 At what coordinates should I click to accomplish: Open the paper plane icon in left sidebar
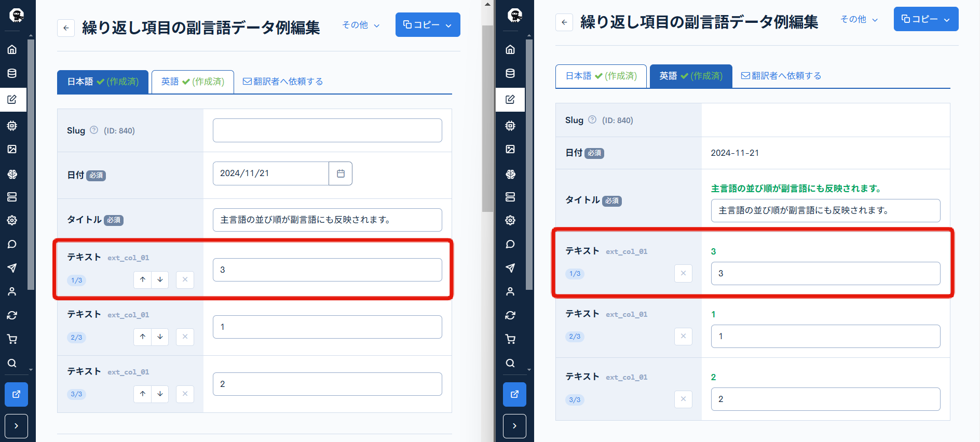(12, 268)
